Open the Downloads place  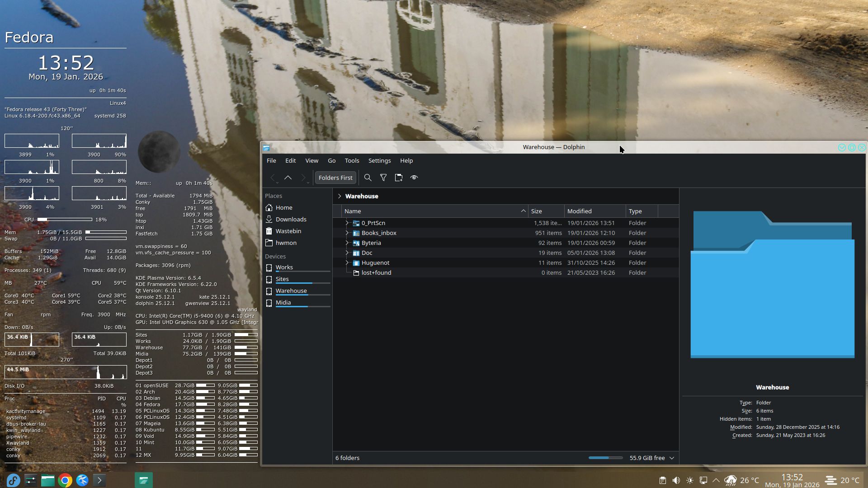coord(291,219)
